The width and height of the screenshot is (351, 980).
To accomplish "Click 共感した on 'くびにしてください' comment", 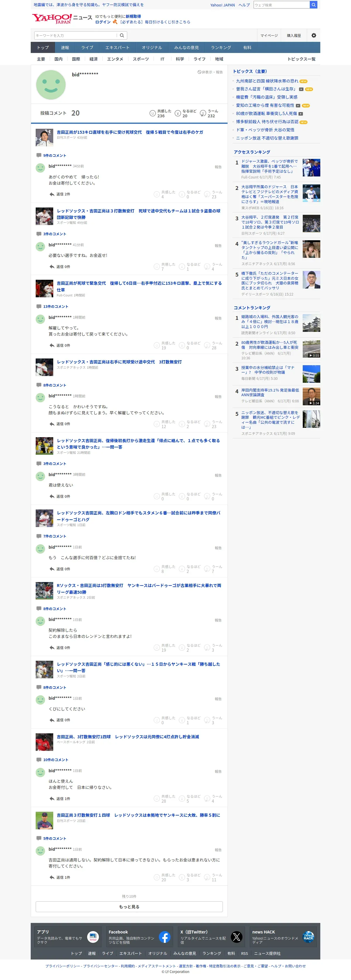I will click(x=157, y=720).
